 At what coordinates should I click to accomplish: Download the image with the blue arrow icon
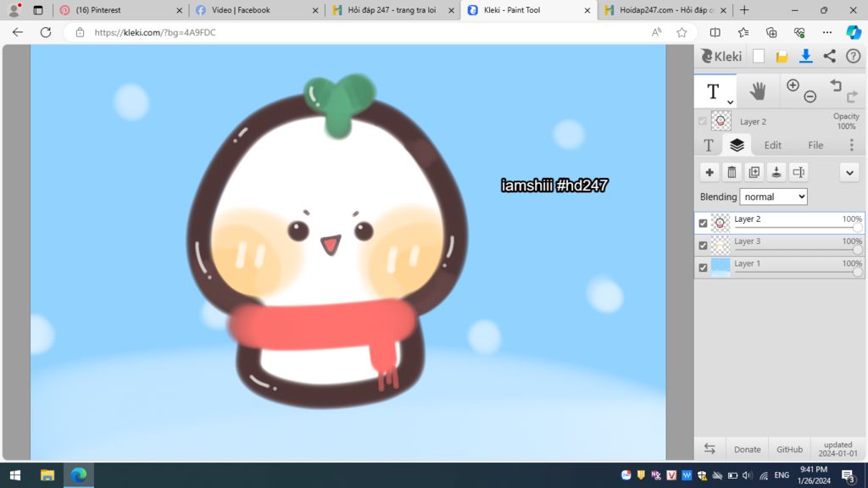tap(805, 57)
